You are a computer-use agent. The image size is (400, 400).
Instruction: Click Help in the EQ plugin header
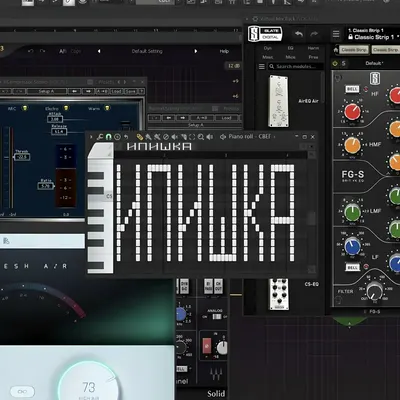pyautogui.click(x=224, y=51)
